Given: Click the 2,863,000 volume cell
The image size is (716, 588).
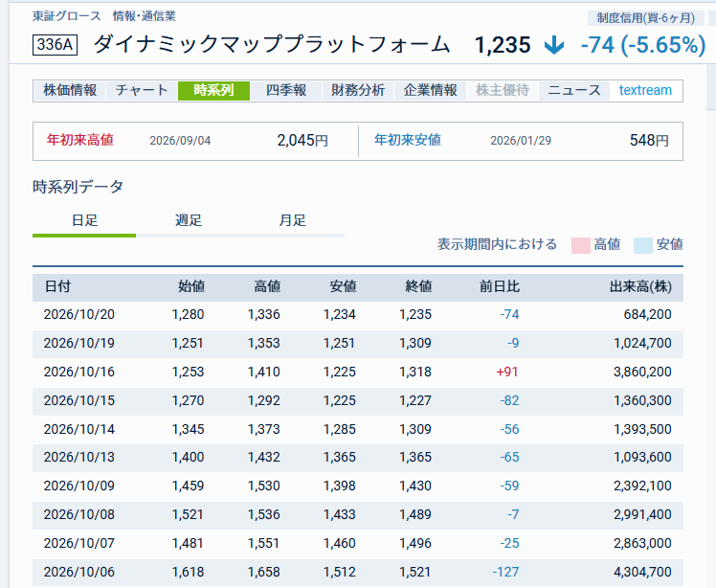Looking at the screenshot, I should 642,543.
